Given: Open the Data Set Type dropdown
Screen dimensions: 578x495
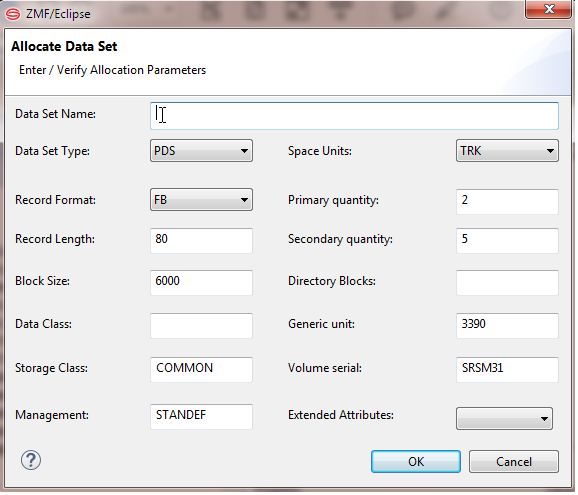Looking at the screenshot, I should point(202,151).
